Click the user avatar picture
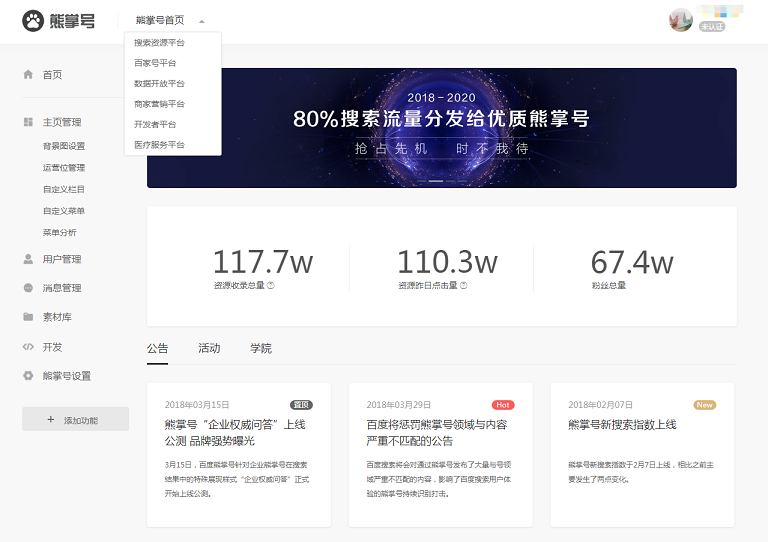This screenshot has height=542, width=768. pyautogui.click(x=681, y=21)
